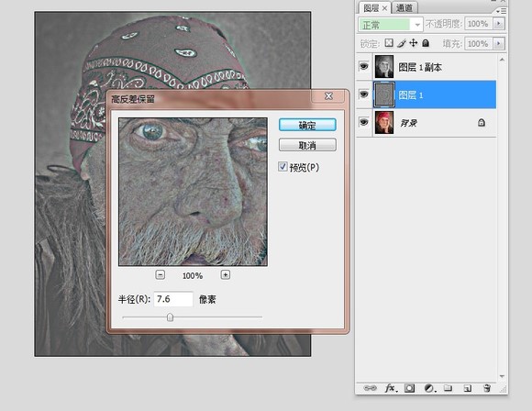Toggle lock transparent pixels icon
Viewport: 532px width, 411px height.
pyautogui.click(x=389, y=43)
